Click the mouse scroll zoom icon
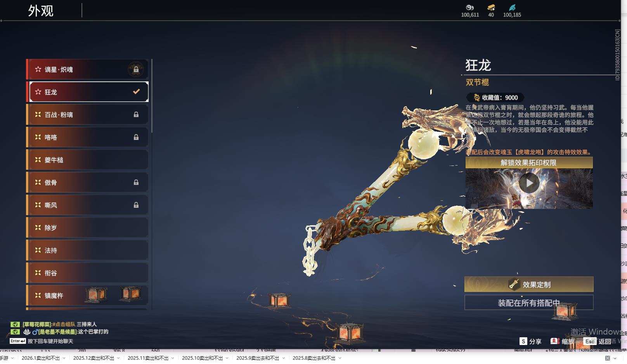 click(x=555, y=341)
